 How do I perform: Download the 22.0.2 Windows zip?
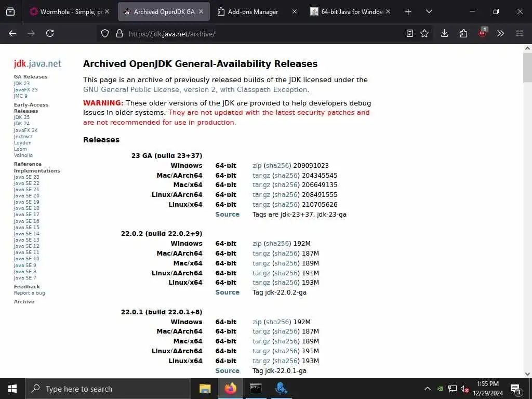(257, 244)
